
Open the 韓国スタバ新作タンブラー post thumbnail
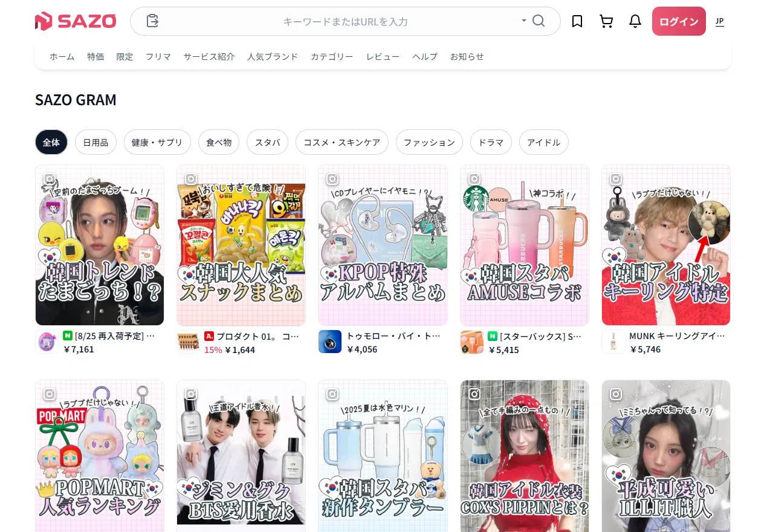(383, 456)
